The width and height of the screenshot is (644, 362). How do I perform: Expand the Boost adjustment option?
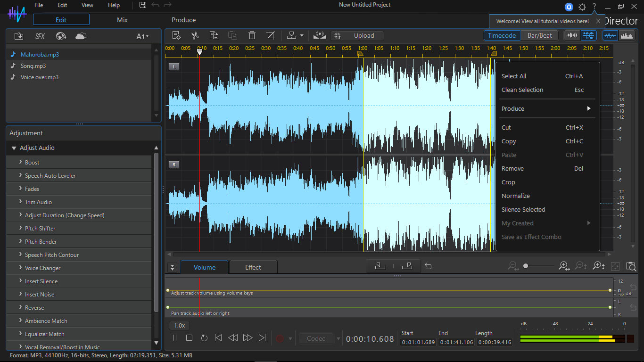pos(32,163)
